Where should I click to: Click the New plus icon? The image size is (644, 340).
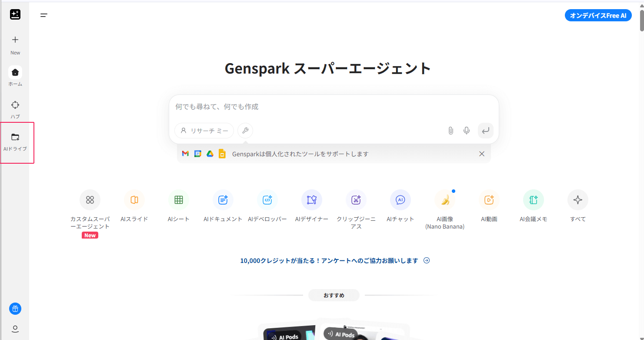pyautogui.click(x=15, y=40)
